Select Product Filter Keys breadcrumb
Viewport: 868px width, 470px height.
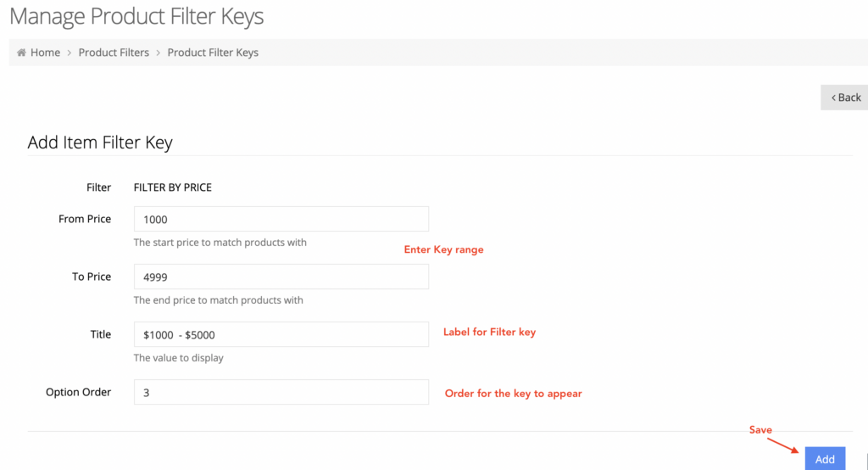pyautogui.click(x=213, y=53)
